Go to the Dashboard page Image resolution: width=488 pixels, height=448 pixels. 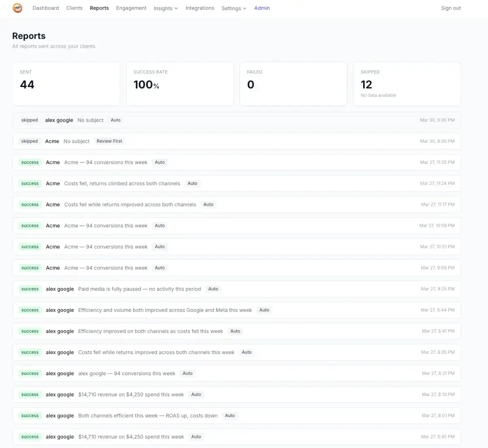[46, 8]
